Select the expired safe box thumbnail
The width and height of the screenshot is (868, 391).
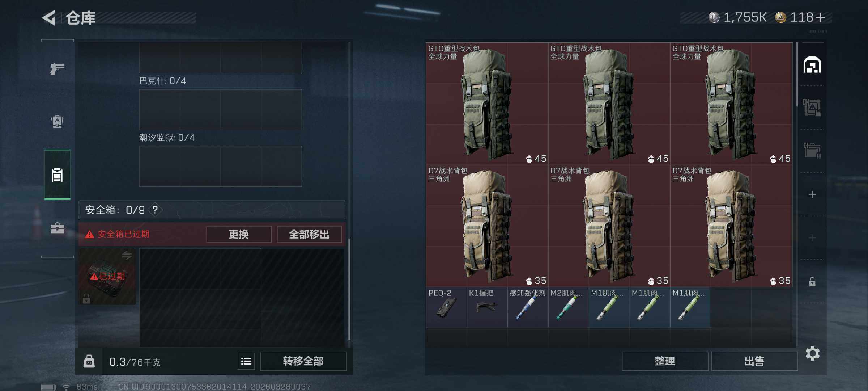click(107, 276)
